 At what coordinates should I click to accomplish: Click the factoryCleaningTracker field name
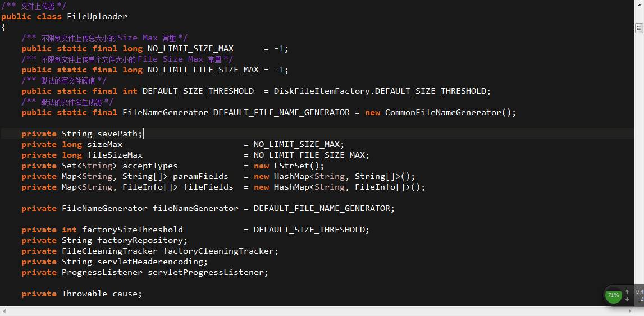point(218,251)
